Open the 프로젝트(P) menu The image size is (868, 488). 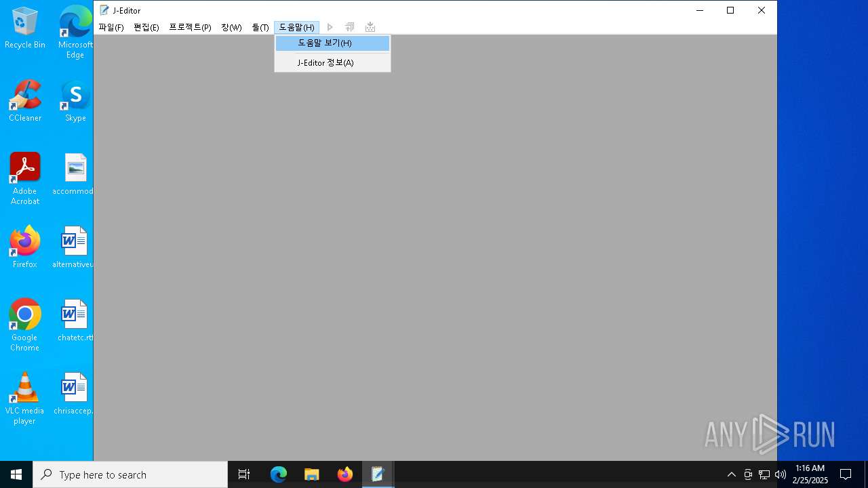click(190, 27)
